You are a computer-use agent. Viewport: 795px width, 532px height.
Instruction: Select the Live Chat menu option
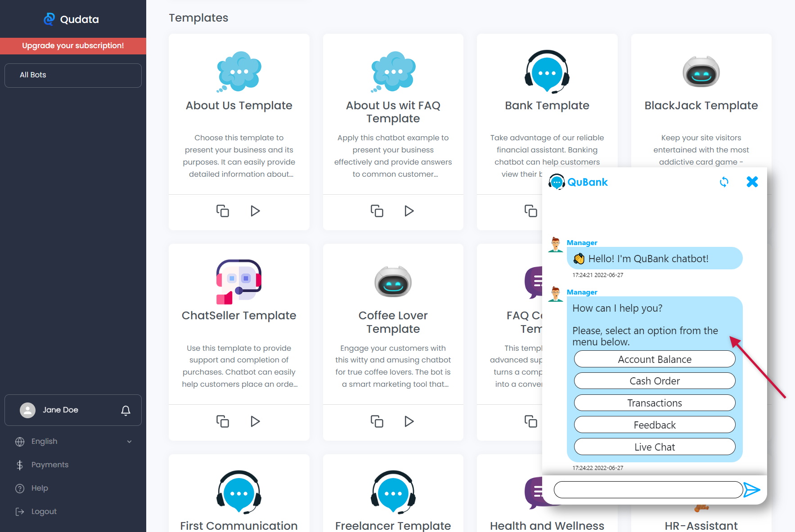(x=654, y=447)
